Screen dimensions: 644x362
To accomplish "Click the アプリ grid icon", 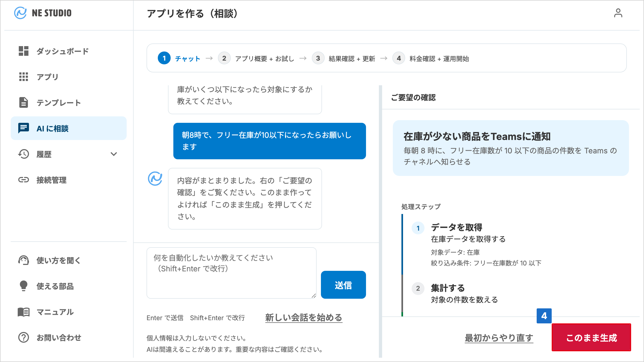I will [x=24, y=77].
